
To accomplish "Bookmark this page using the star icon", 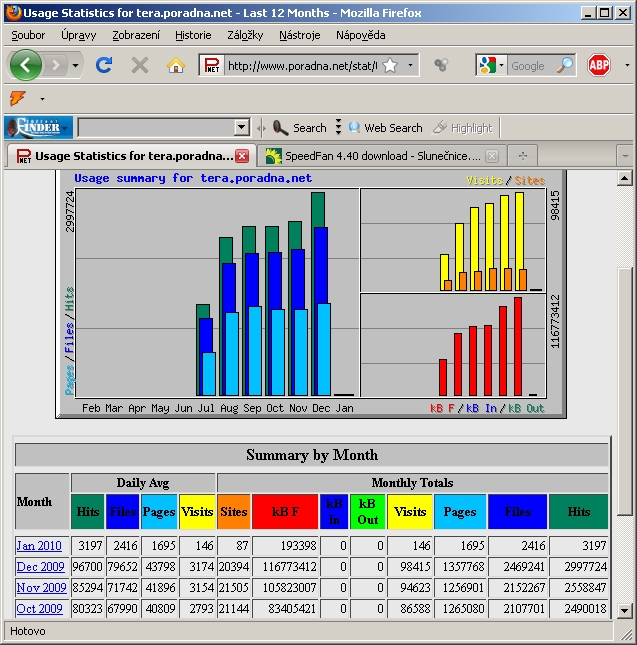I will coord(390,65).
